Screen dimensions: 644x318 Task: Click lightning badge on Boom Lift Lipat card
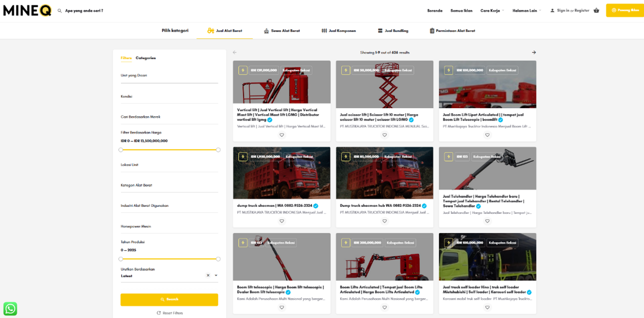pyautogui.click(x=448, y=70)
